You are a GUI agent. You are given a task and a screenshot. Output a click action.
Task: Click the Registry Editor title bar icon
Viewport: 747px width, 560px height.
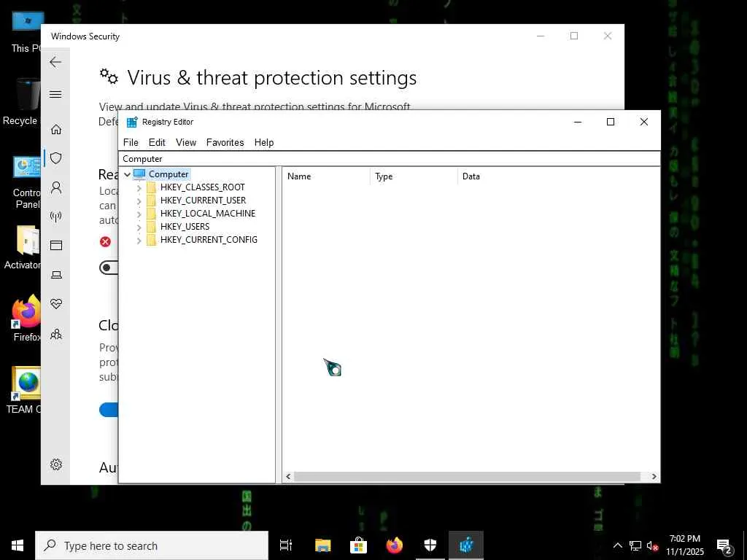pyautogui.click(x=132, y=122)
